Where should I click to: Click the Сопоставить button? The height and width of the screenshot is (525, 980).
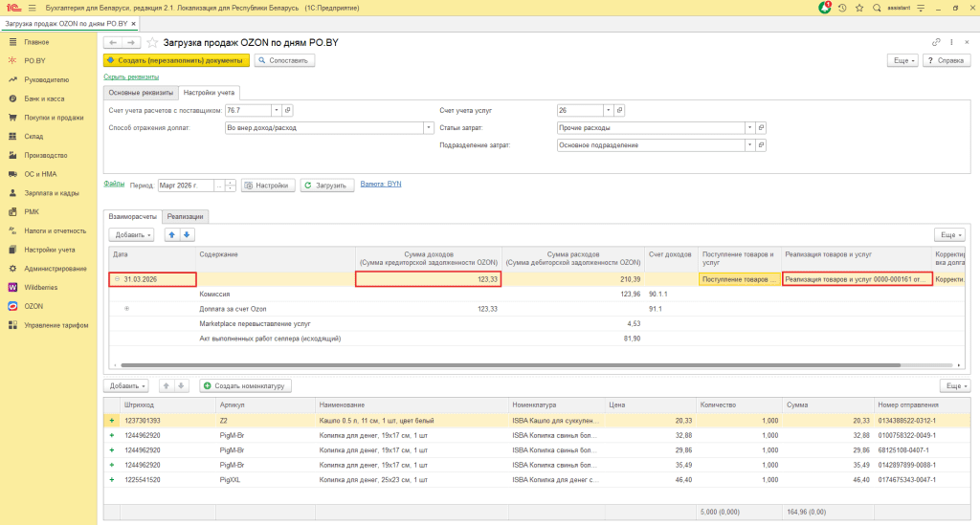pyautogui.click(x=284, y=60)
